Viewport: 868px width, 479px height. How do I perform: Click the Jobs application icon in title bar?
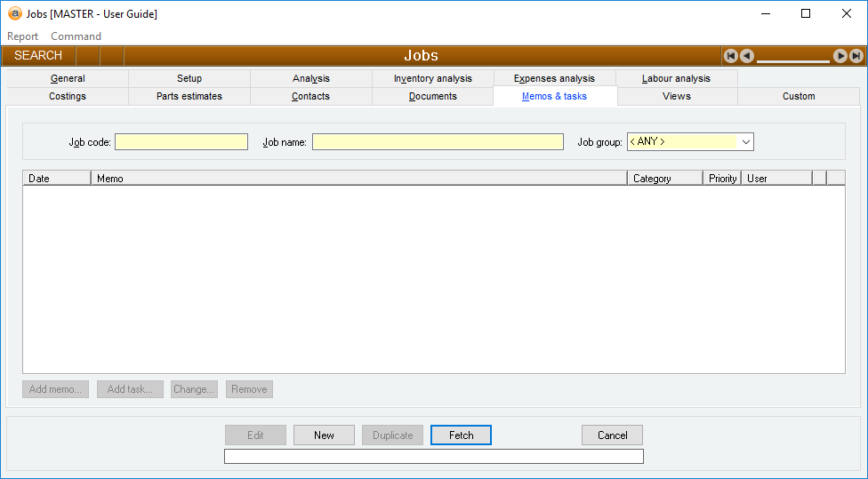coord(14,14)
